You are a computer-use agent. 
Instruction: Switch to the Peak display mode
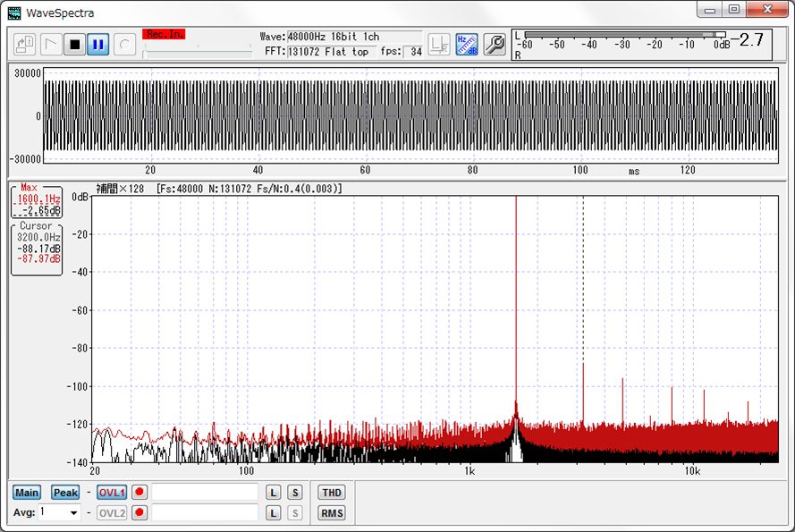[x=64, y=492]
